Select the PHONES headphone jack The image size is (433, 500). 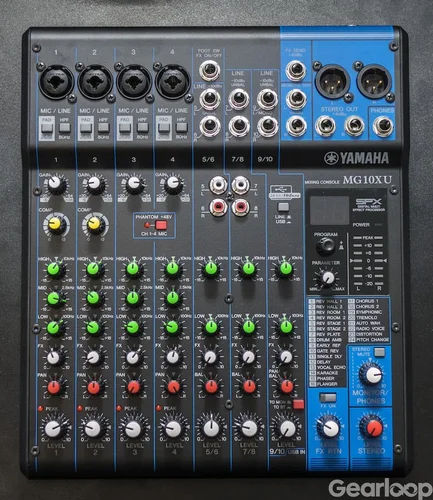coord(383,127)
